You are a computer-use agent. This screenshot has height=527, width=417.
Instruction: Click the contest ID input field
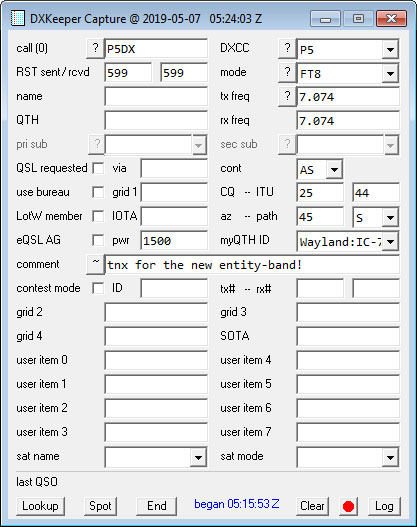174,288
